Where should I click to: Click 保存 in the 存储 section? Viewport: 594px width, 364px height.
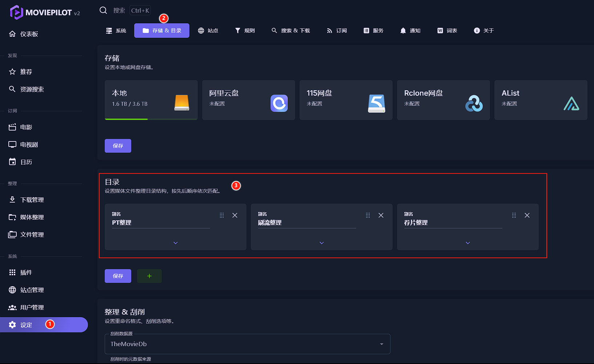(x=118, y=146)
